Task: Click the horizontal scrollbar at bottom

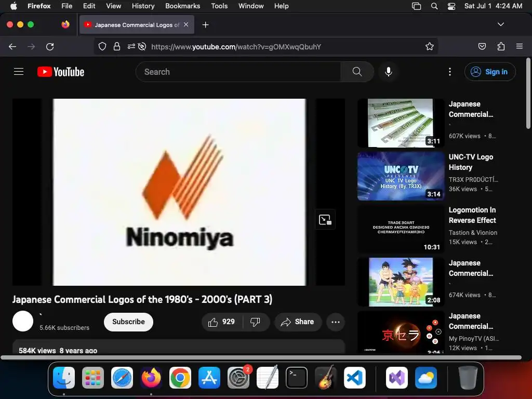Action: click(x=261, y=357)
